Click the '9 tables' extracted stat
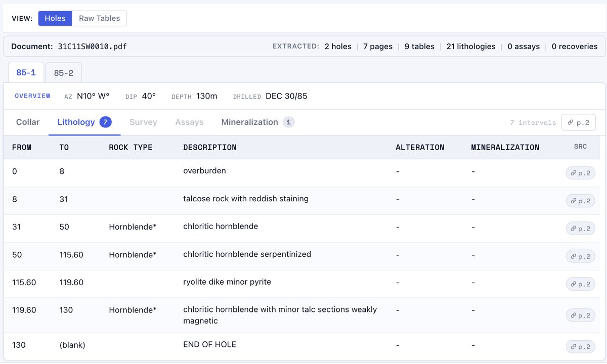Viewport: 607px width, 364px height. [419, 46]
